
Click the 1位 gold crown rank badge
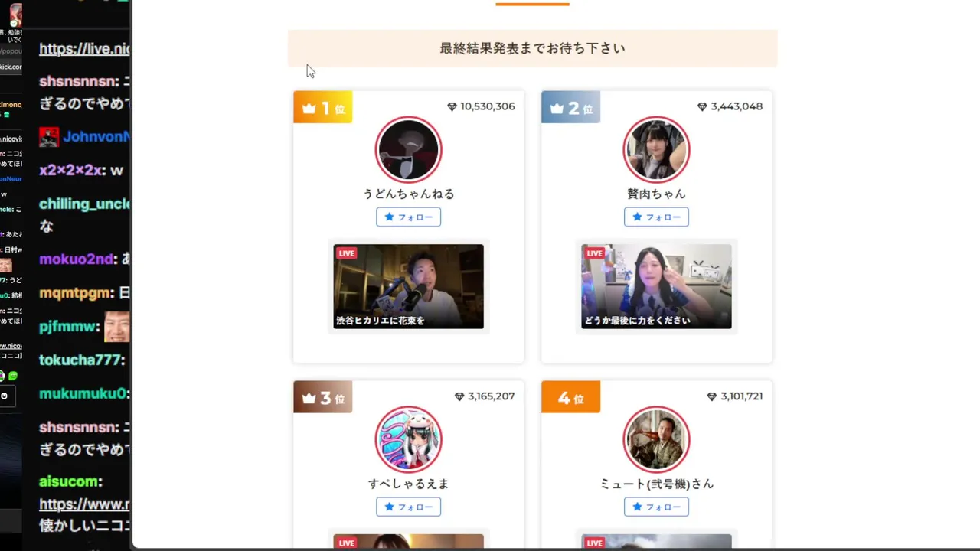tap(322, 108)
